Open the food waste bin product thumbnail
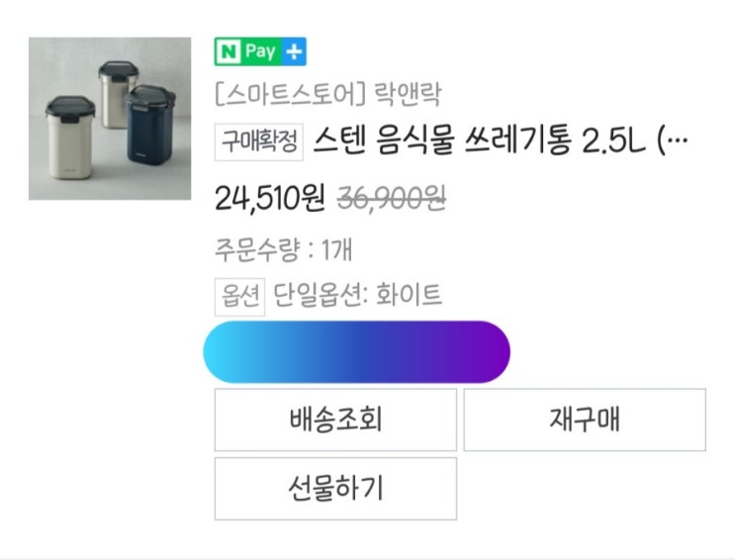The image size is (735, 560). coord(109,119)
